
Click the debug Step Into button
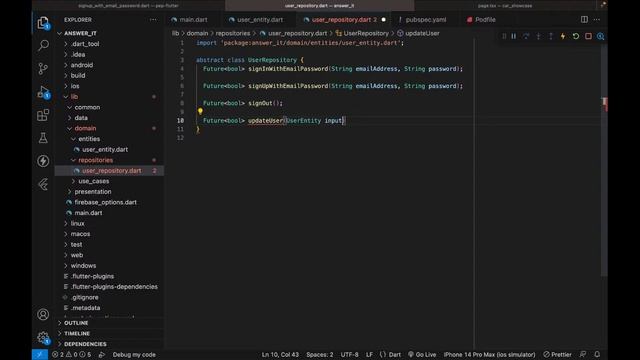[x=538, y=36]
